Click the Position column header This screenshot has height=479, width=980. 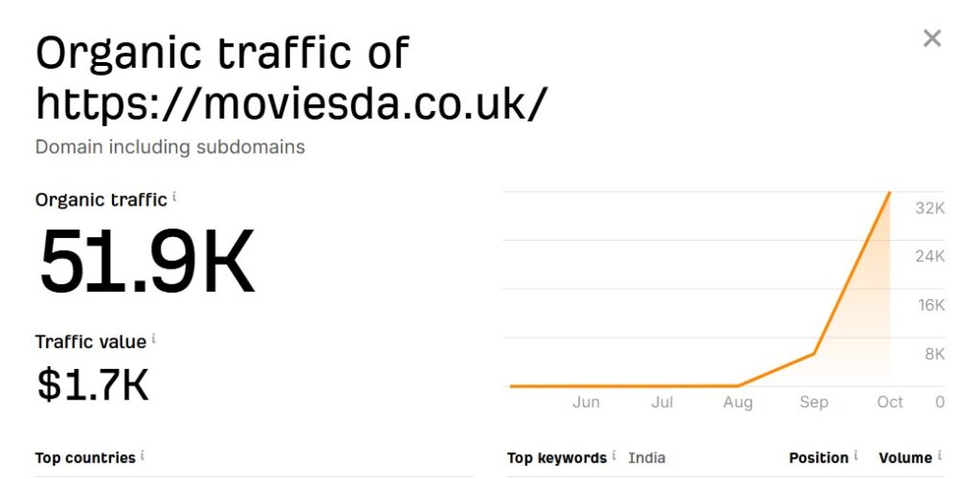click(818, 458)
